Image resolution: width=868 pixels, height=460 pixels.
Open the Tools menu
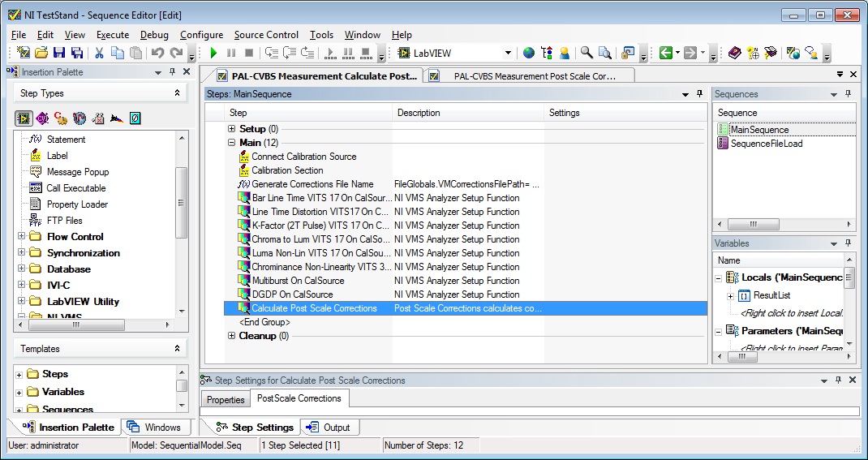coord(321,35)
